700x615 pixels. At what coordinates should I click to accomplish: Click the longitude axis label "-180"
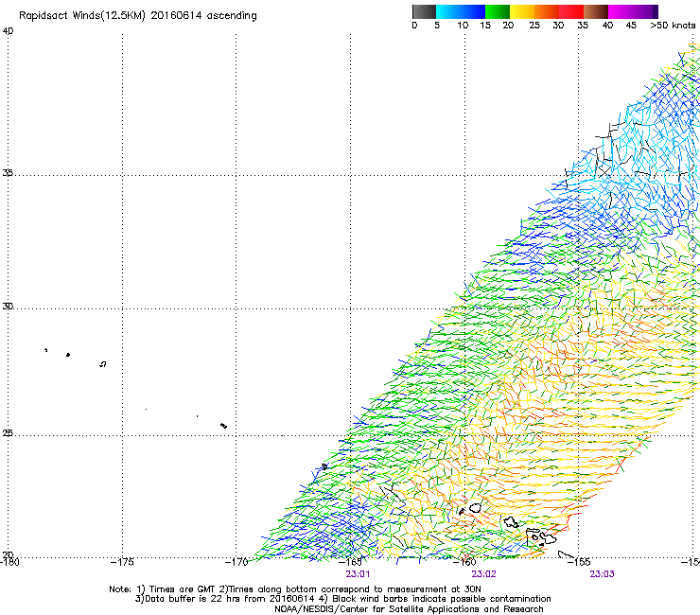click(9, 562)
